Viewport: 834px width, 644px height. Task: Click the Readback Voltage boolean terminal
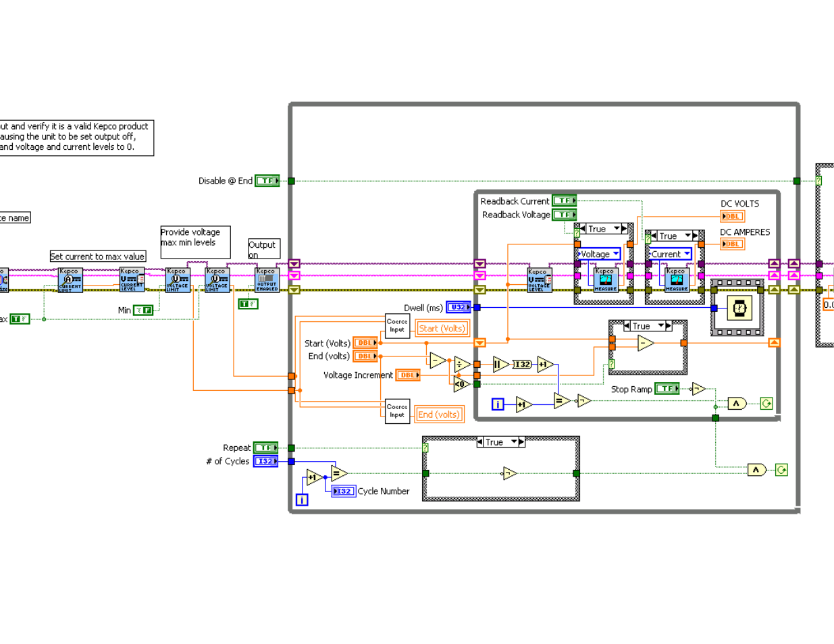(565, 215)
